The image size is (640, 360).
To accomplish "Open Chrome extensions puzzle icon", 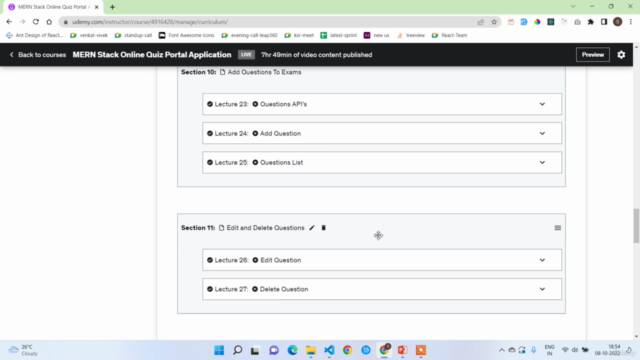I will click(x=591, y=22).
